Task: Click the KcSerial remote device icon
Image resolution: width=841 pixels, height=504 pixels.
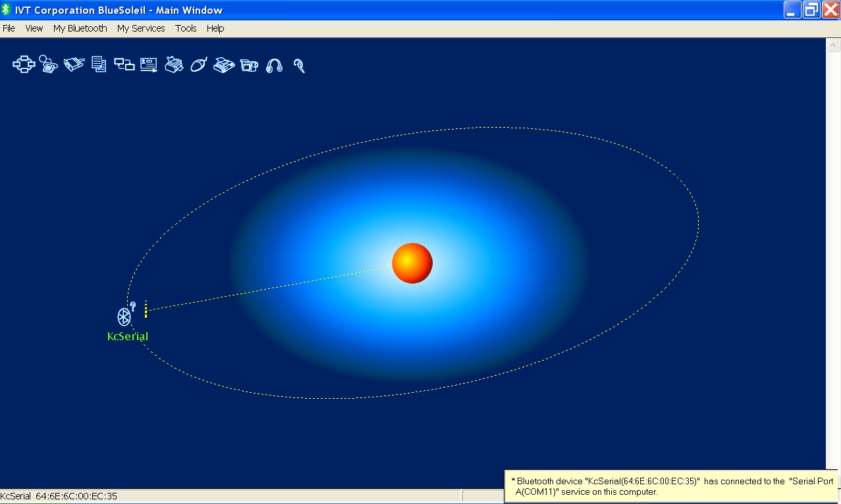Action: coord(125,315)
